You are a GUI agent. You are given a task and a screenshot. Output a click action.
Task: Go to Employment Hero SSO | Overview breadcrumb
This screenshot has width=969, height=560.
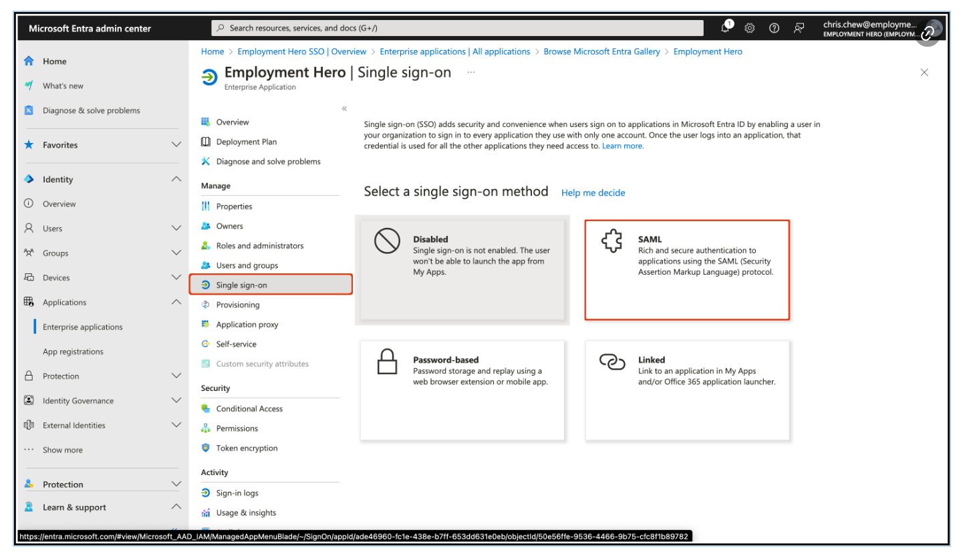(x=302, y=51)
